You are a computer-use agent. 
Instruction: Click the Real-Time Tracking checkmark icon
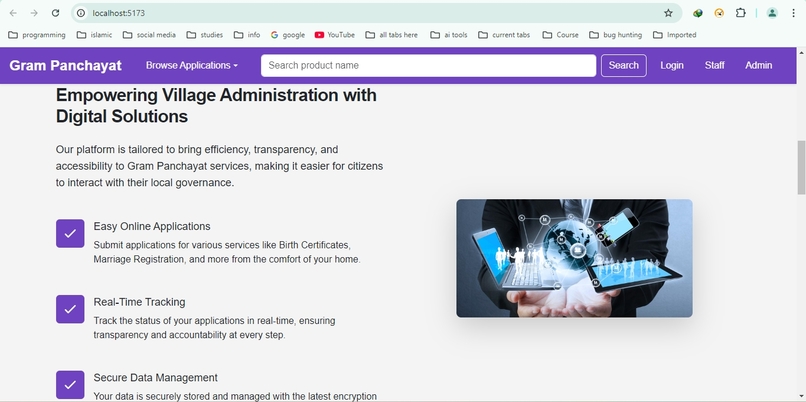pos(70,309)
